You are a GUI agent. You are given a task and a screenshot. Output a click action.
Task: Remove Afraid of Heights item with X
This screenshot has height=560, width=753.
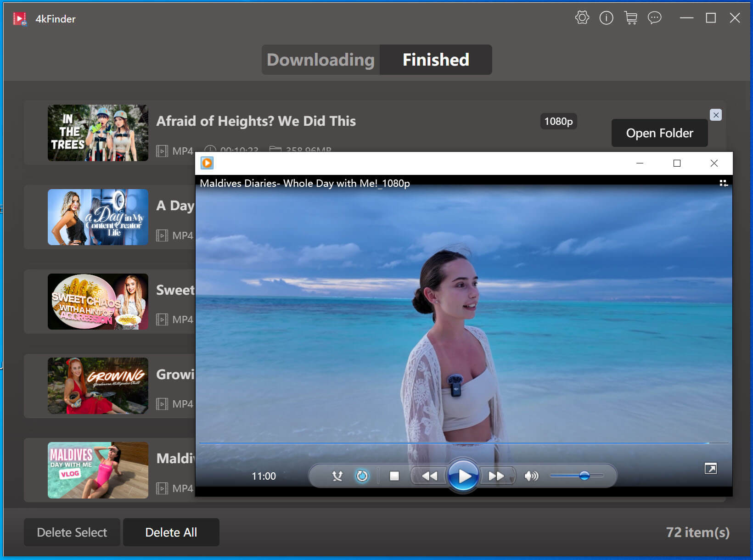coord(715,115)
